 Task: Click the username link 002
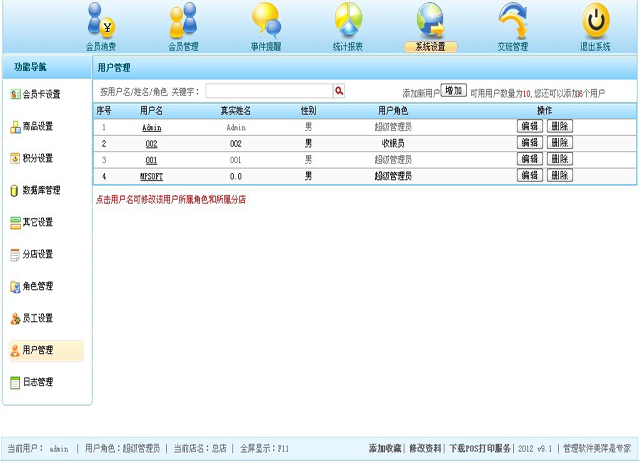[x=151, y=144]
